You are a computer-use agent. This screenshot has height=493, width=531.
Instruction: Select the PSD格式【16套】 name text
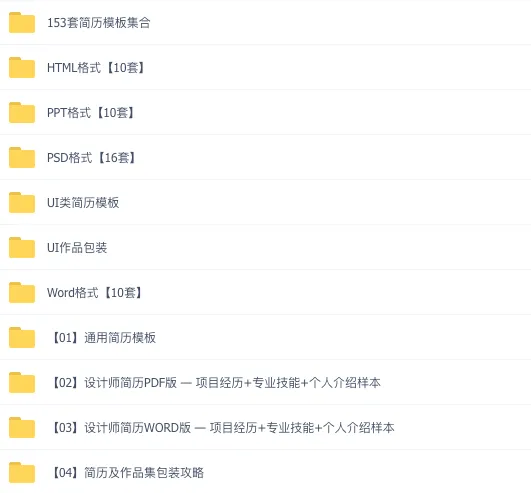coord(92,157)
